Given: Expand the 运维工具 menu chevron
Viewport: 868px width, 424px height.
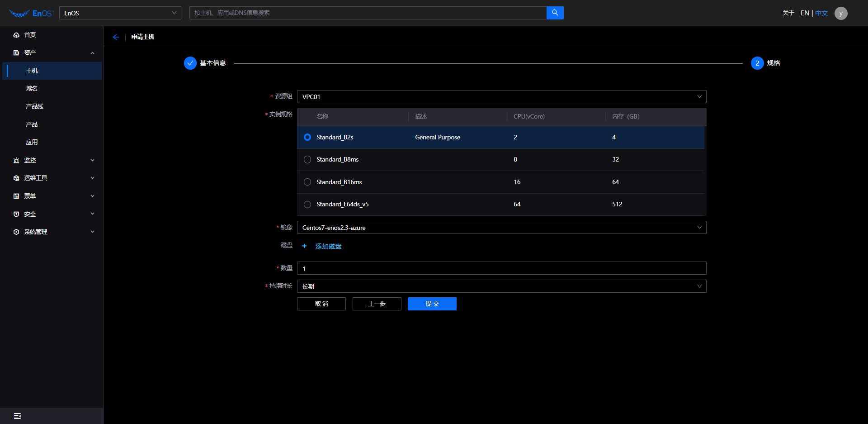Looking at the screenshot, I should point(93,178).
